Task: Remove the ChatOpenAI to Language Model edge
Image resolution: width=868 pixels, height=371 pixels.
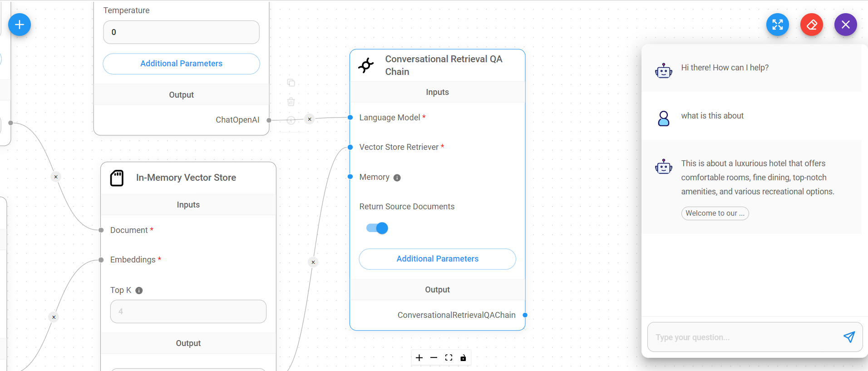Action: pyautogui.click(x=310, y=119)
